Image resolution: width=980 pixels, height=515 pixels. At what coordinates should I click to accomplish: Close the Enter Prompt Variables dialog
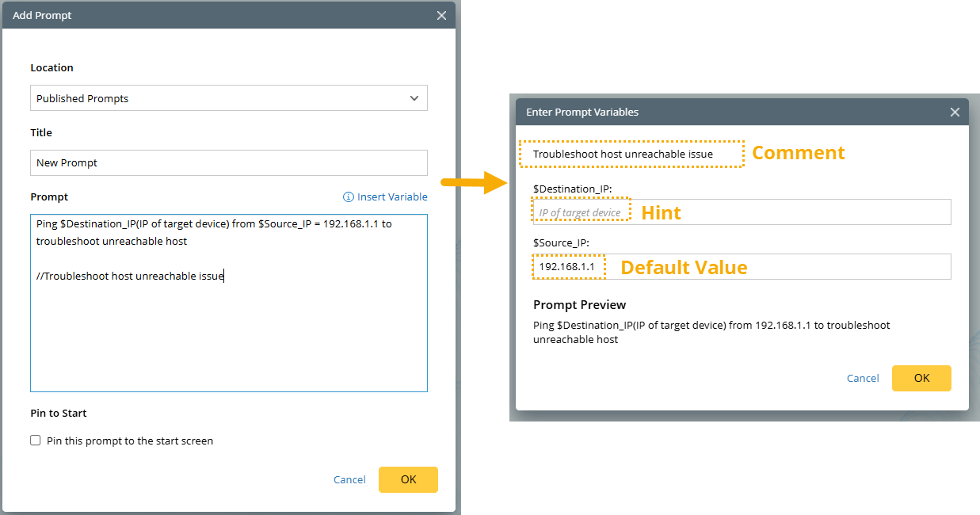pyautogui.click(x=955, y=113)
